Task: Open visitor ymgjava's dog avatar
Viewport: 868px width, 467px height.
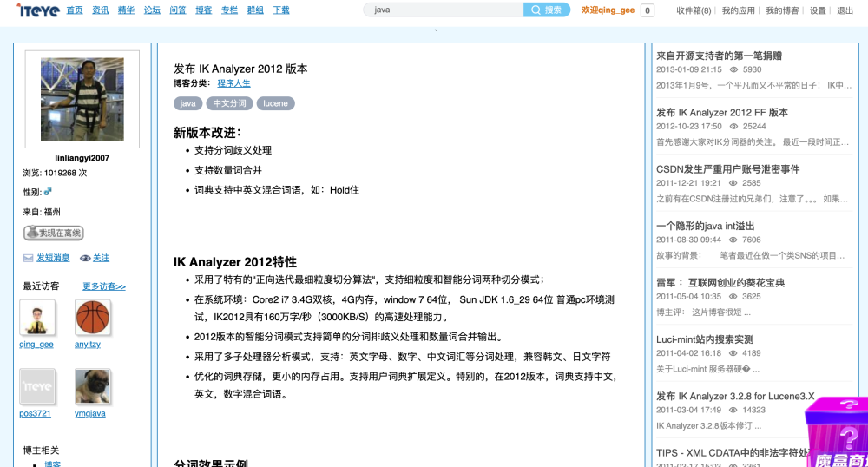Action: (92, 387)
